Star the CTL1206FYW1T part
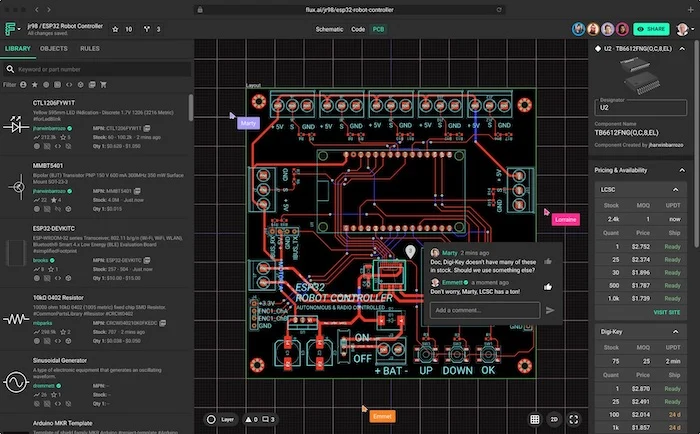This screenshot has height=434, width=700. point(63,137)
